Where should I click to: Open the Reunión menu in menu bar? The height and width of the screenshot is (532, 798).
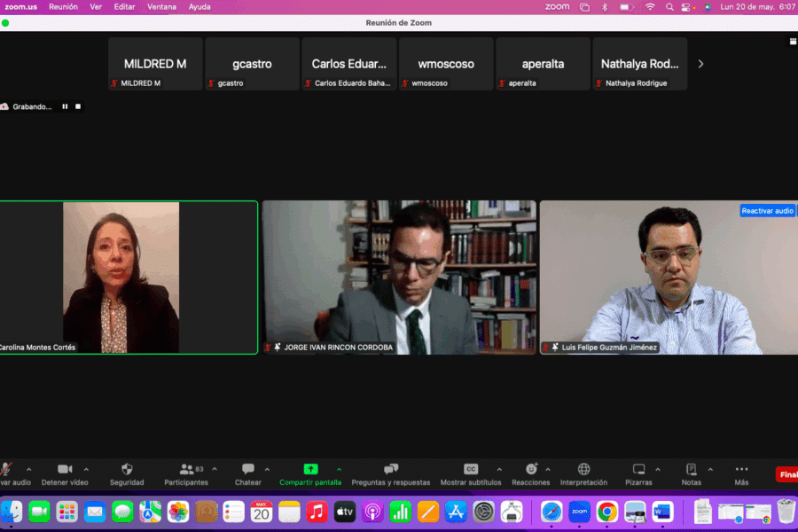coord(63,7)
